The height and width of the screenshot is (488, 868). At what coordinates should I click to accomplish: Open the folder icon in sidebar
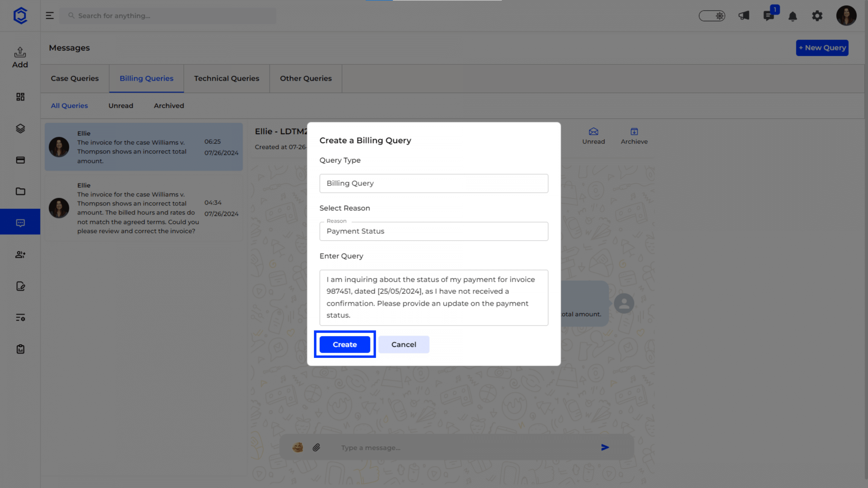click(20, 191)
